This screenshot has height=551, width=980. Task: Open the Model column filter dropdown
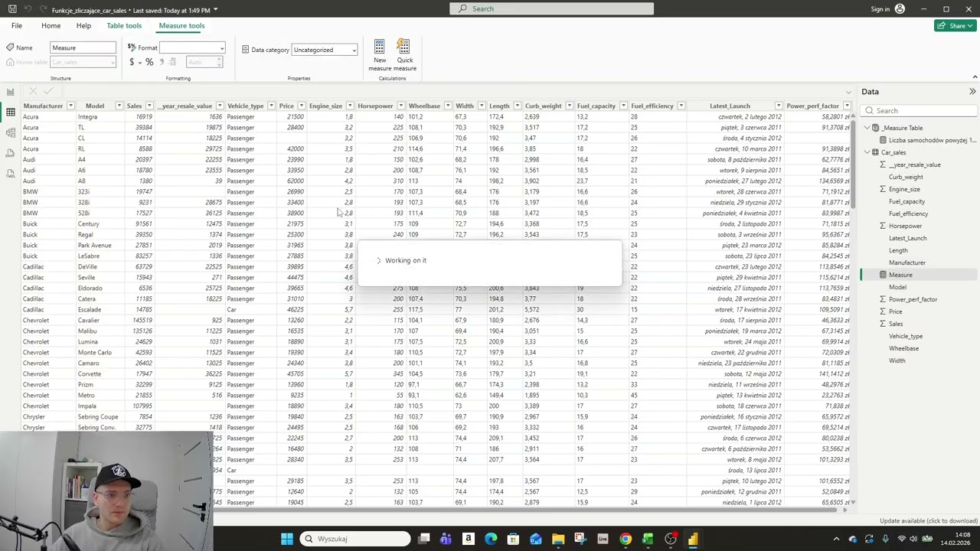pyautogui.click(x=119, y=106)
